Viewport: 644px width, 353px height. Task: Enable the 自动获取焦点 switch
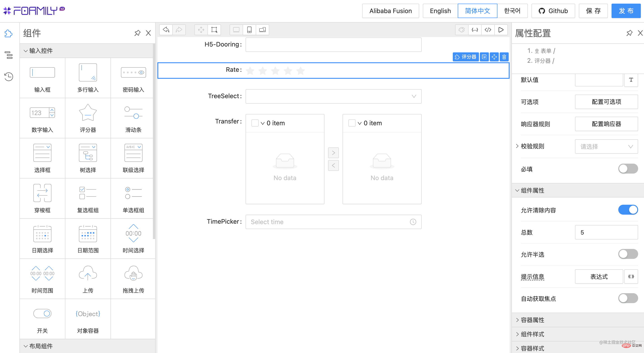click(628, 298)
